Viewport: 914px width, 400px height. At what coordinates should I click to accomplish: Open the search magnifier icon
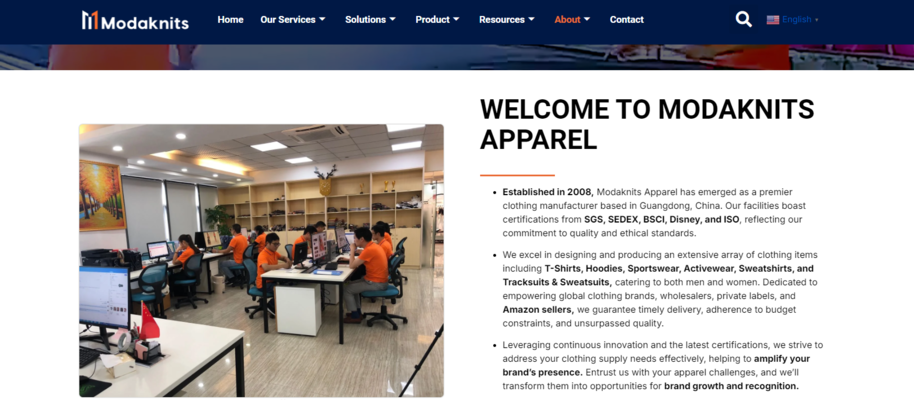(x=743, y=19)
